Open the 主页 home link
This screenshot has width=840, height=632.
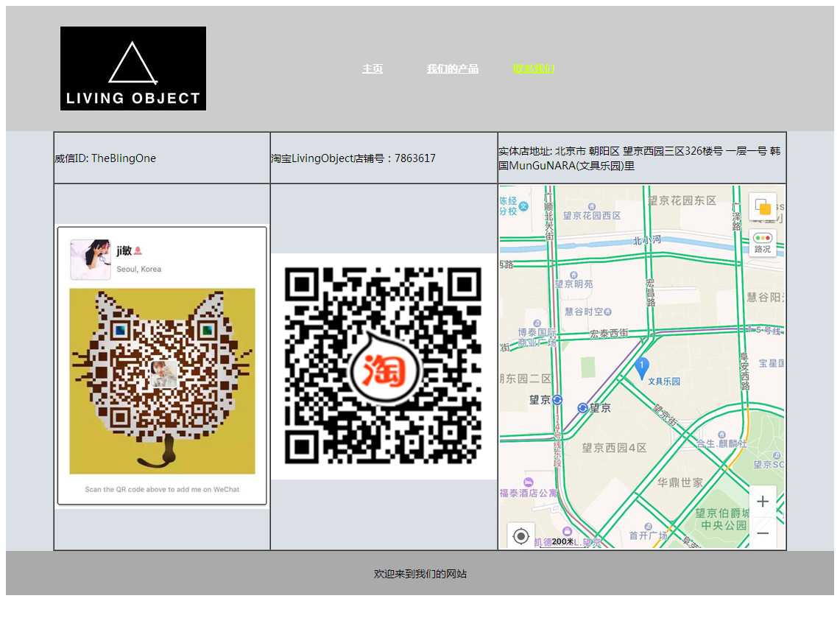click(x=372, y=69)
